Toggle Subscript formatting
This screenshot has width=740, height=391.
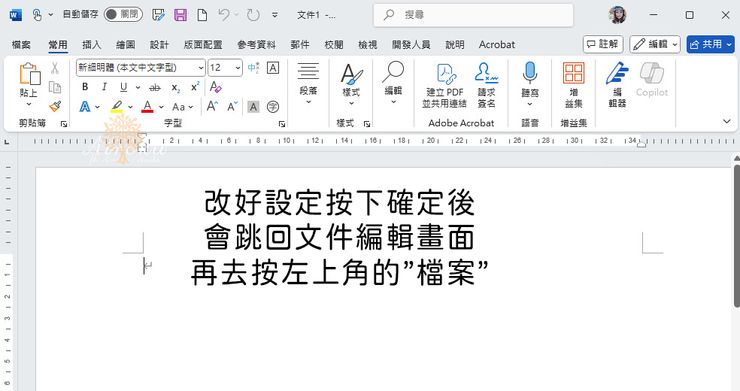click(x=176, y=87)
